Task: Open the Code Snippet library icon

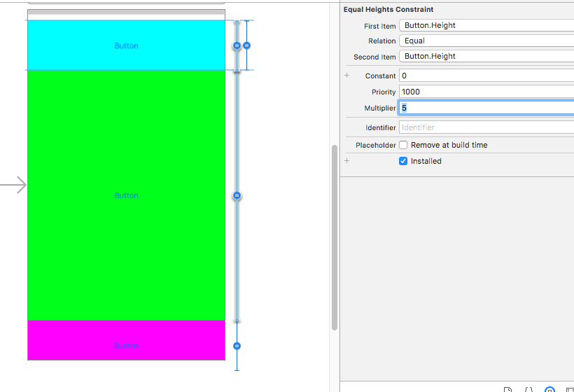Action: [x=529, y=389]
